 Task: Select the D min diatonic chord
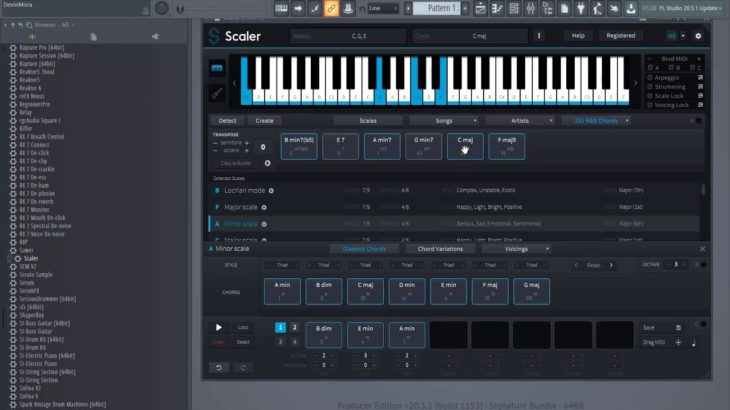pos(407,291)
